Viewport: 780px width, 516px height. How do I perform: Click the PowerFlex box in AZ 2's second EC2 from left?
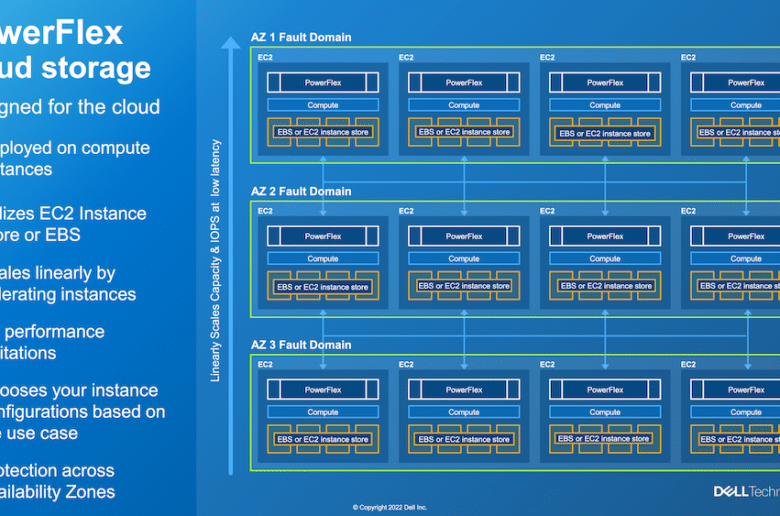[x=464, y=236]
